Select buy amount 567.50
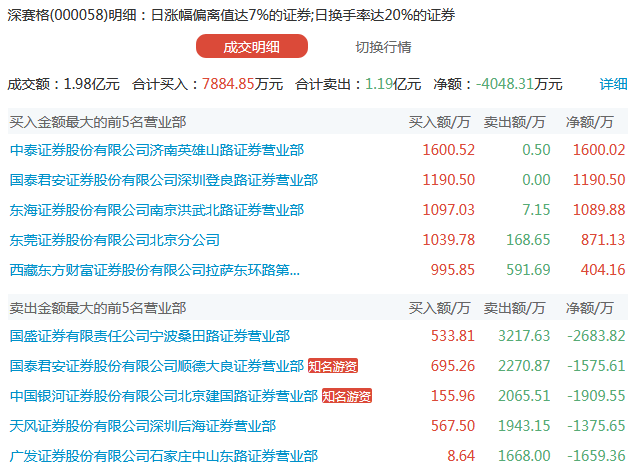The height and width of the screenshot is (468, 634). pos(452,426)
